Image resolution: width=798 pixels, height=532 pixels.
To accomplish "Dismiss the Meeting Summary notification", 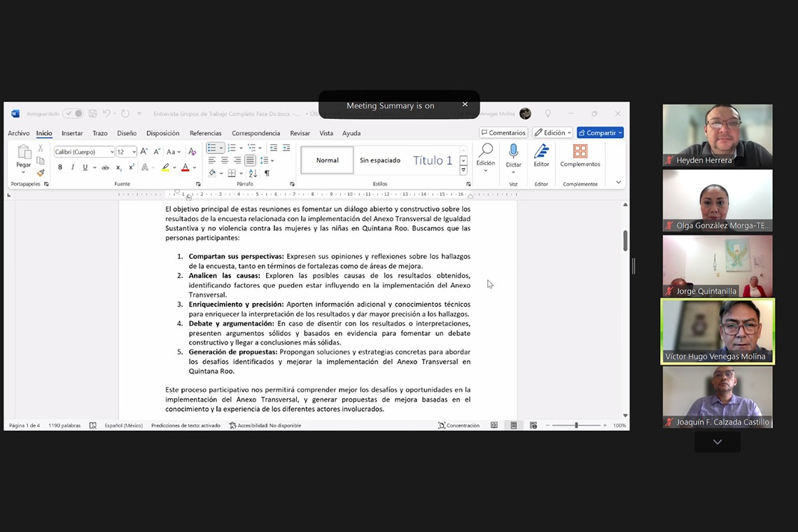I will 465,104.
